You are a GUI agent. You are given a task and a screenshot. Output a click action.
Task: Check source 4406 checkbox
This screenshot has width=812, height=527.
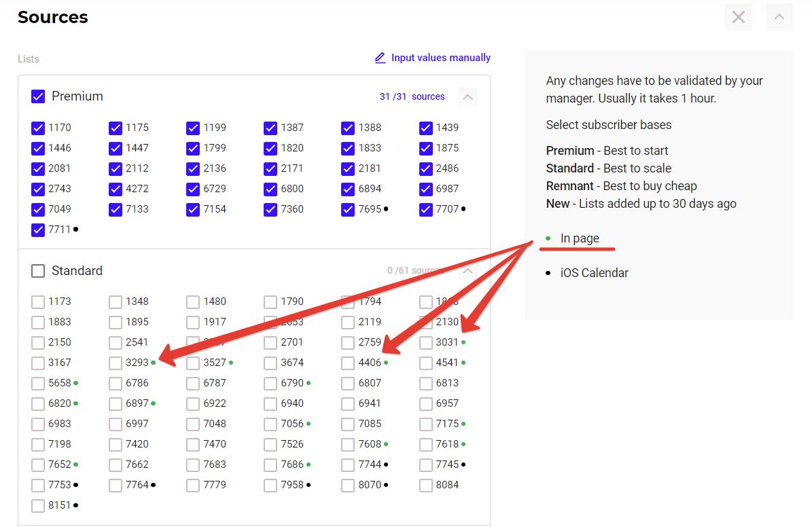pyautogui.click(x=348, y=363)
